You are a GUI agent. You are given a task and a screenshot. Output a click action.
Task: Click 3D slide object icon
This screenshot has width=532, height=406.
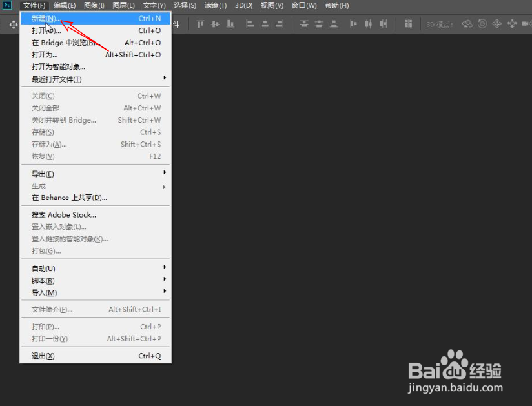click(x=512, y=24)
